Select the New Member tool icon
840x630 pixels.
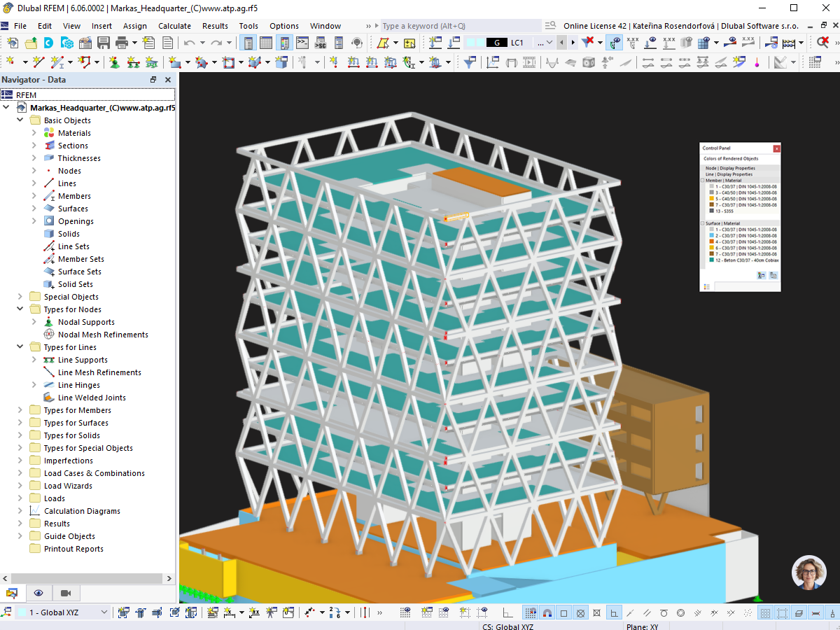click(x=56, y=62)
